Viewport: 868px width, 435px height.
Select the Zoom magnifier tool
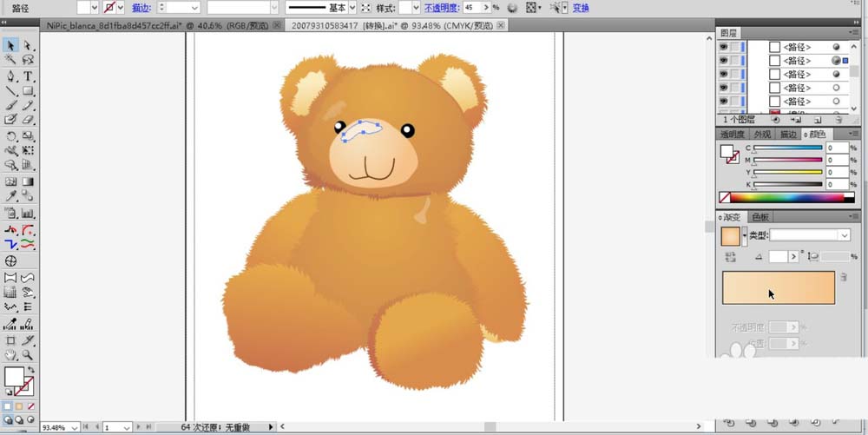coord(28,355)
